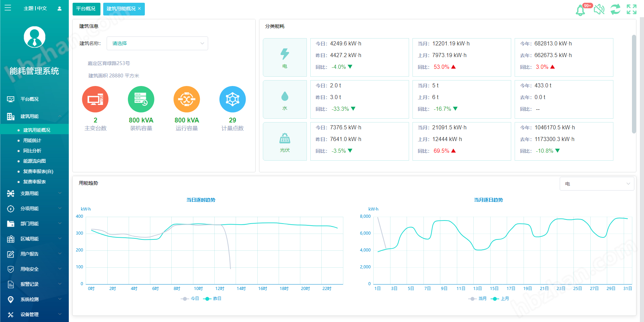
Task: Toggle the alarm sound mute icon
Action: pos(599,9)
